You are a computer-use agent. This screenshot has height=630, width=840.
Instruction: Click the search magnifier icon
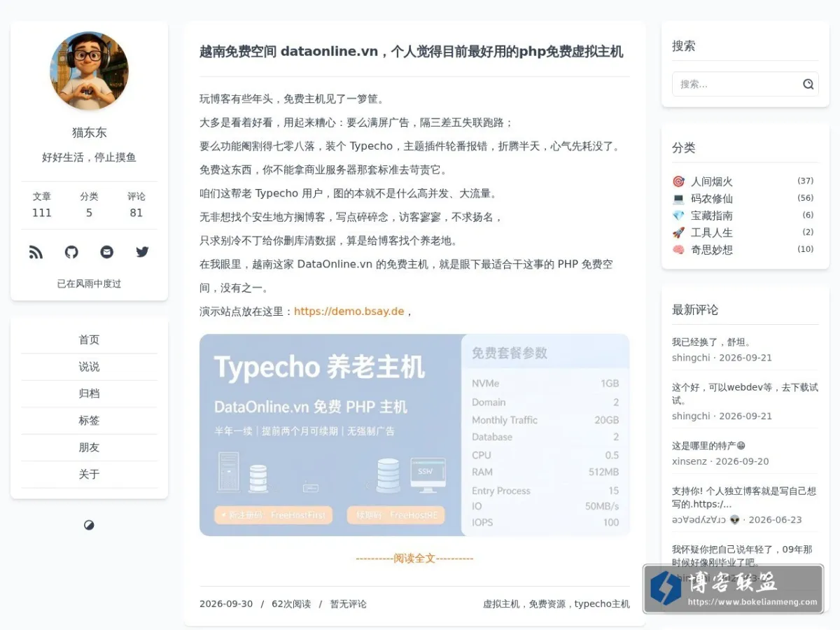click(x=808, y=84)
